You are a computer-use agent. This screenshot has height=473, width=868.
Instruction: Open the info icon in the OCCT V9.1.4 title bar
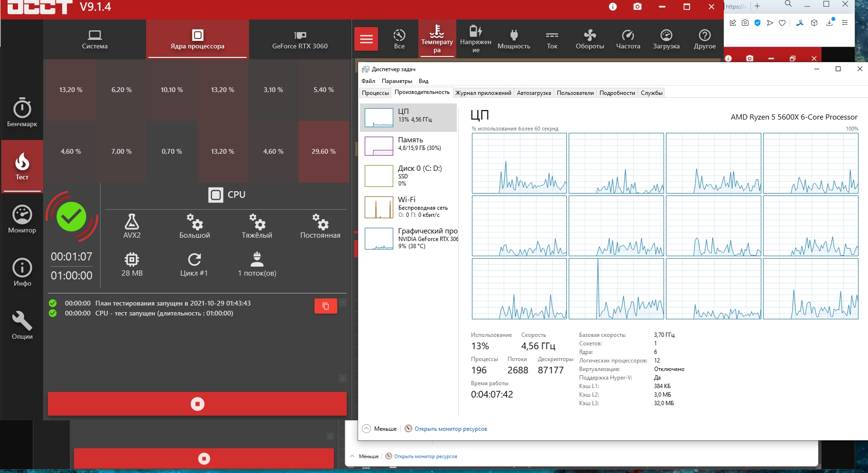pyautogui.click(x=613, y=7)
